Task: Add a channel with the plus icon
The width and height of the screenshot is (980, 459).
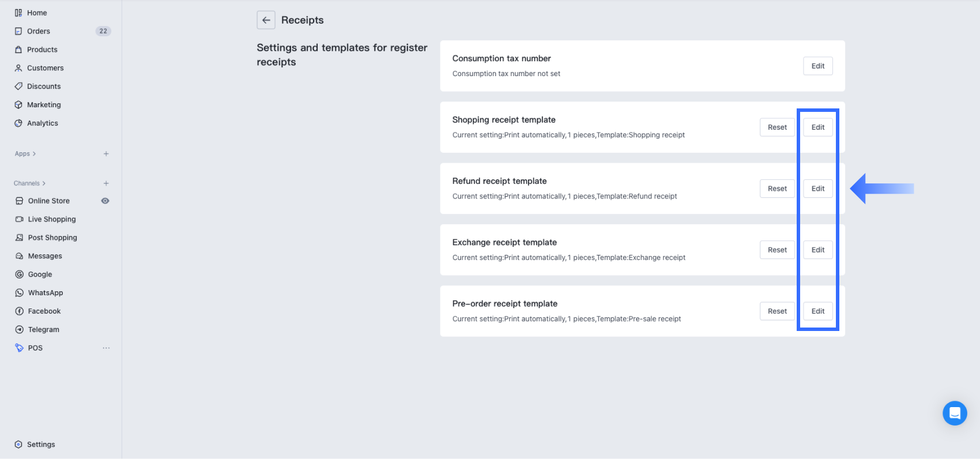Action: (106, 183)
